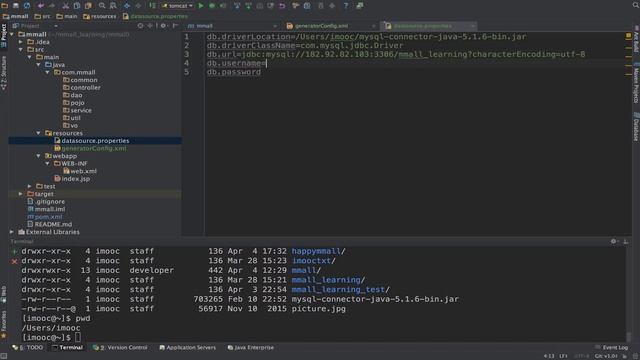Open the Event Log button
This screenshot has width=640, height=360.
click(611, 348)
